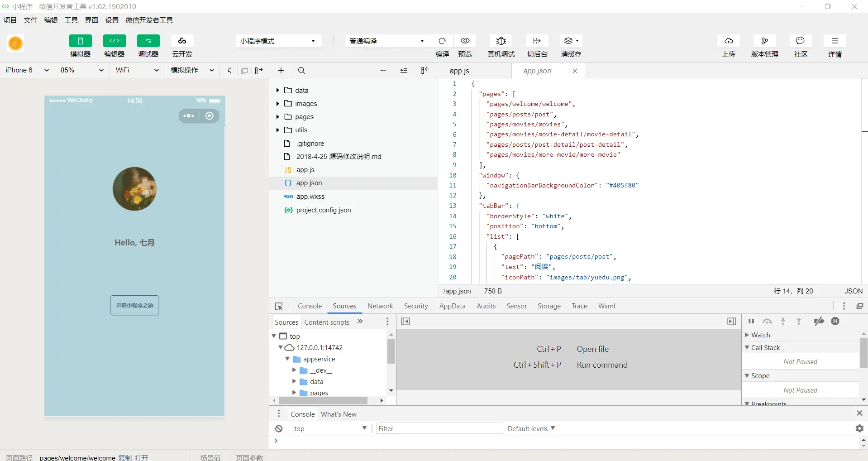Screen dimensions: 868x461
Task: Open the 85% zoom dropdown
Action: coord(82,70)
